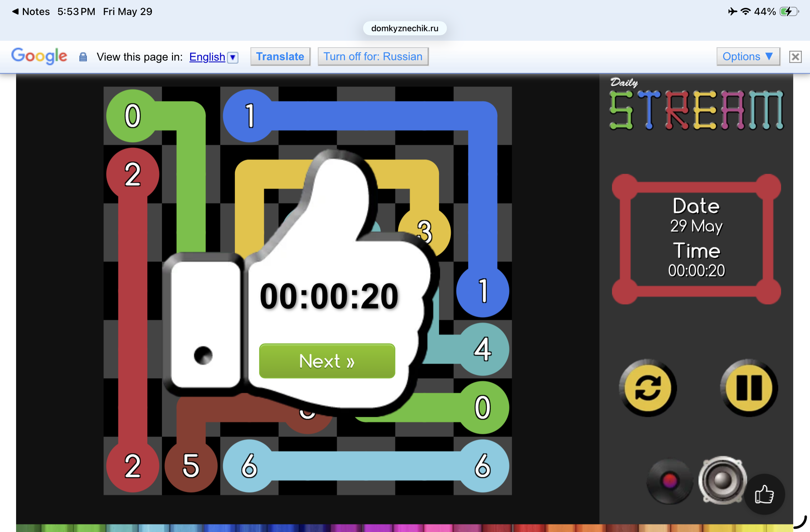Select the blue 1 node on right side
The height and width of the screenshot is (532, 810).
[x=483, y=291]
